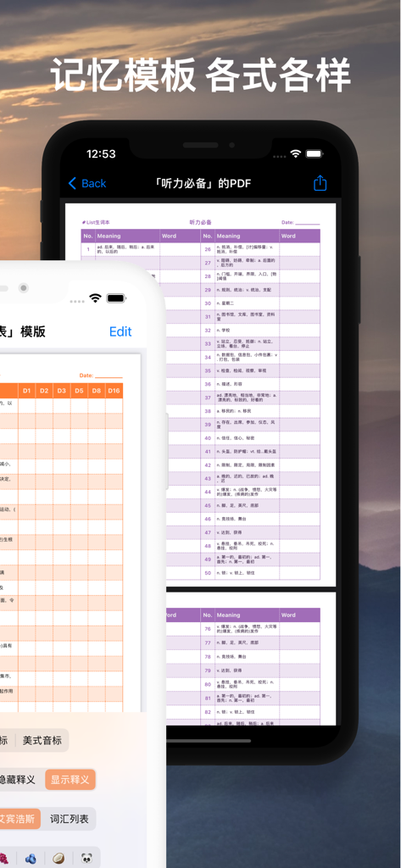Select row number 30 in PDF

coord(208,303)
